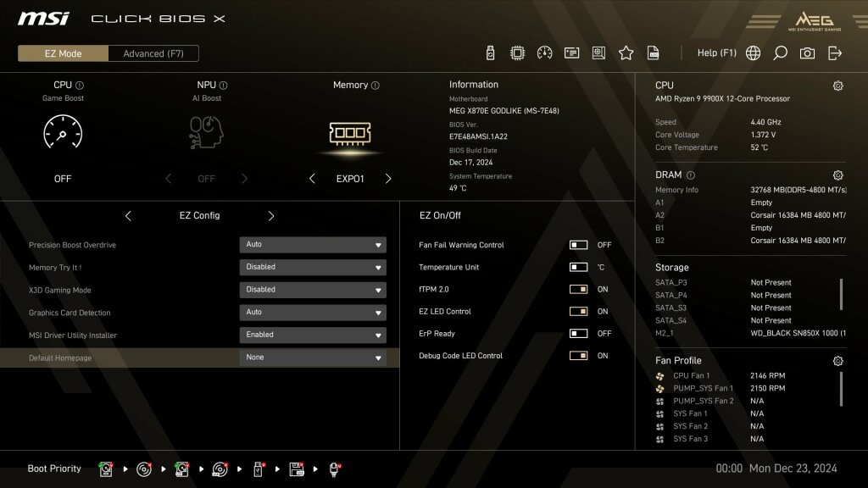Click the right arrow beside NPU OFF
Image resolution: width=868 pixels, height=488 pixels.
click(244, 179)
